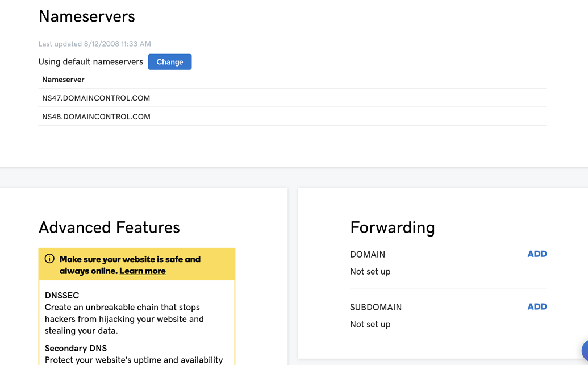The width and height of the screenshot is (588, 365).
Task: Click the DOMAIN forwarding label
Action: coord(368,255)
